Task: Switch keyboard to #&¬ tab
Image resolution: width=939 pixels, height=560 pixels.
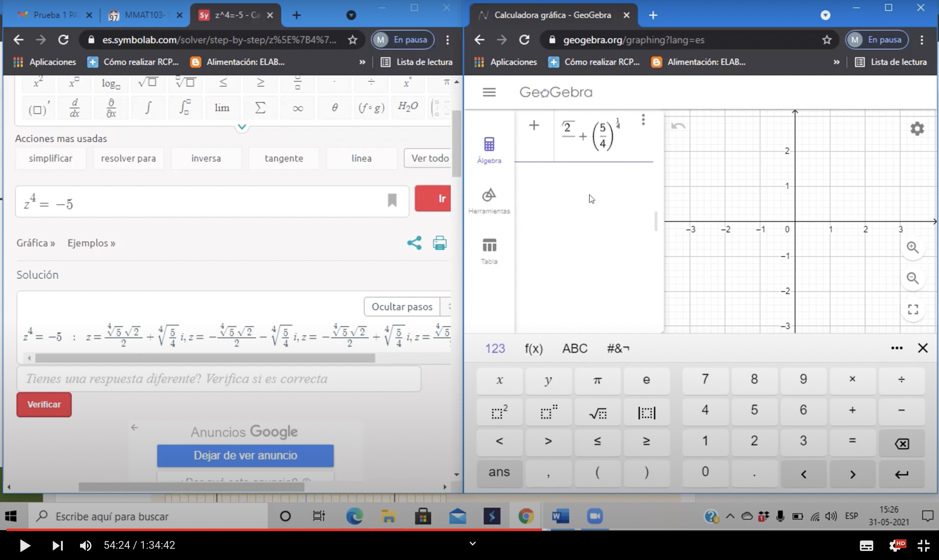Action: pos(618,348)
